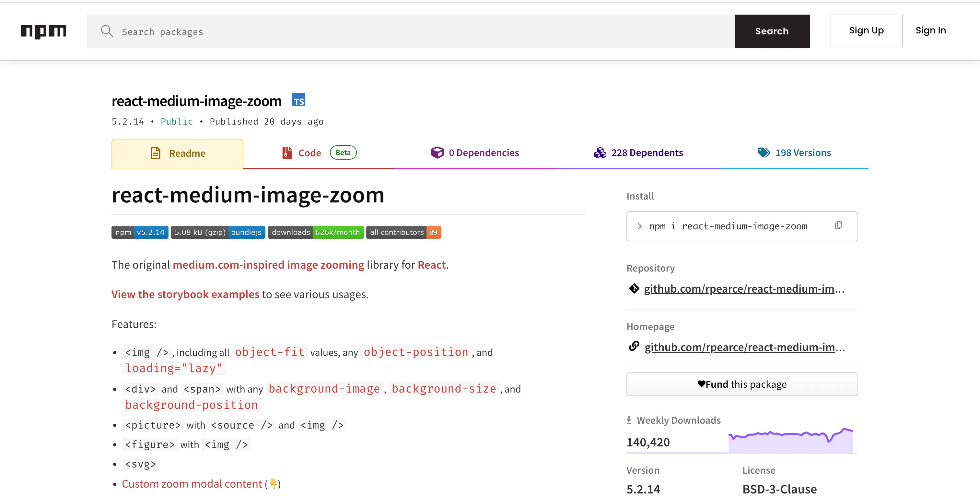Click the all contributors 89 badge
980x498 pixels.
coord(403,232)
